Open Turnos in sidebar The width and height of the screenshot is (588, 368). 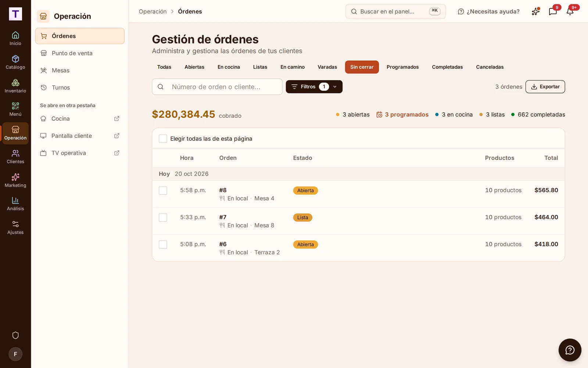pos(80,88)
